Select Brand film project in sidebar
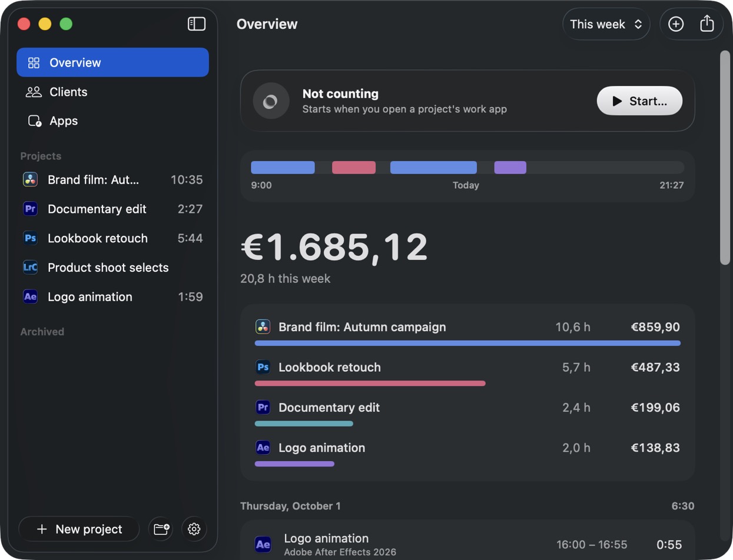The height and width of the screenshot is (560, 733). [x=112, y=180]
